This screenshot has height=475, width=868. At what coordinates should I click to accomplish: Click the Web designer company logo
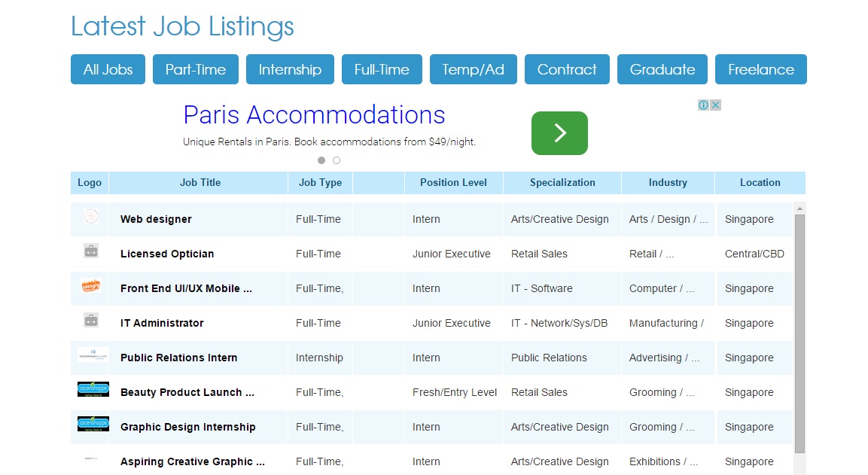click(90, 217)
